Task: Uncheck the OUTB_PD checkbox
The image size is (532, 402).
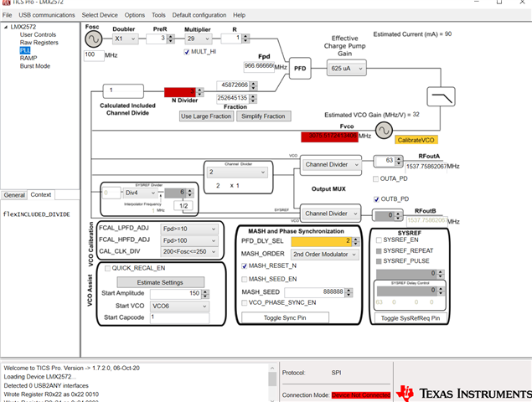Action: click(x=376, y=199)
